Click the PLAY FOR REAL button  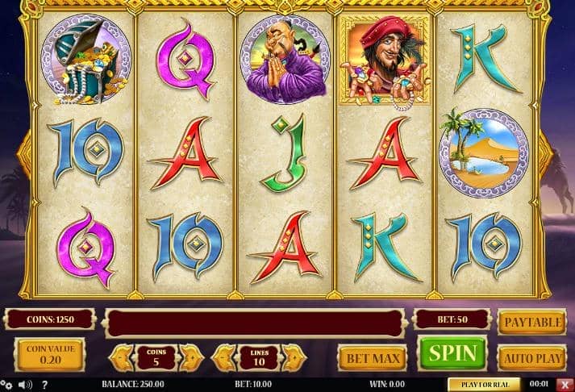pos(485,385)
